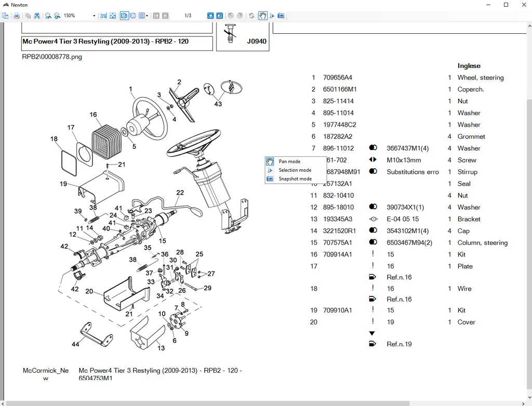The height and width of the screenshot is (406, 532).
Task: Click the 'Inglese' column header
Action: point(469,66)
